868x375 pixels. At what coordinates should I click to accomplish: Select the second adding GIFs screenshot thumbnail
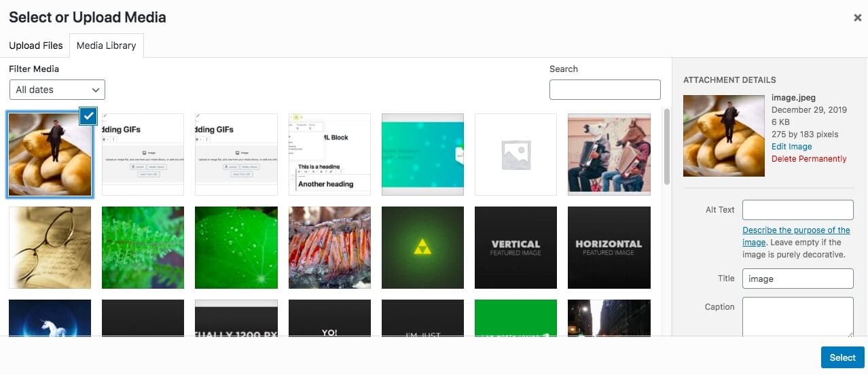coord(236,155)
